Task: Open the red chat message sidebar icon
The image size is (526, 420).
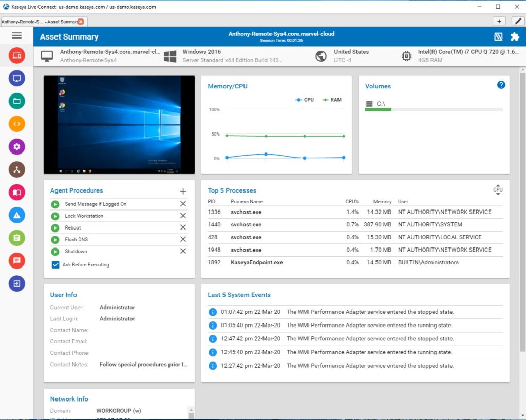Action: (x=17, y=261)
